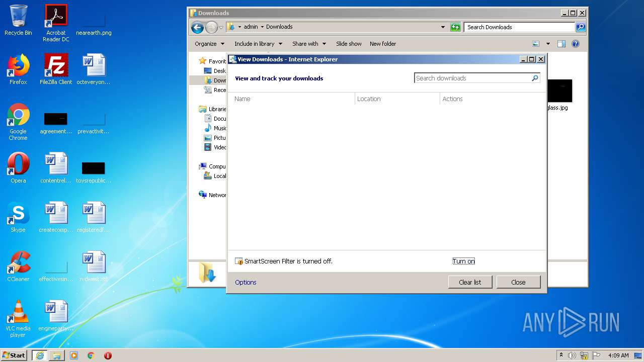Viewport: 644px width, 362px height.
Task: Select the prevactivit desktop file
Action: (94, 123)
